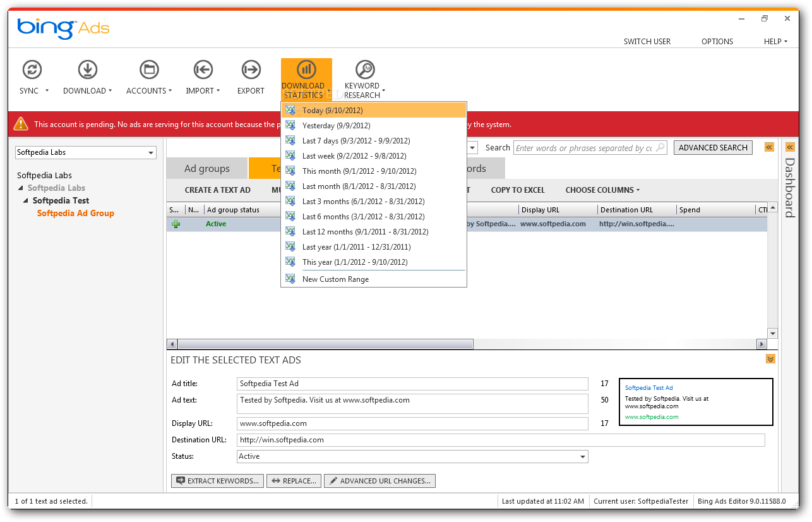Click the Extract Keywords button
The height and width of the screenshot is (522, 812).
217,481
